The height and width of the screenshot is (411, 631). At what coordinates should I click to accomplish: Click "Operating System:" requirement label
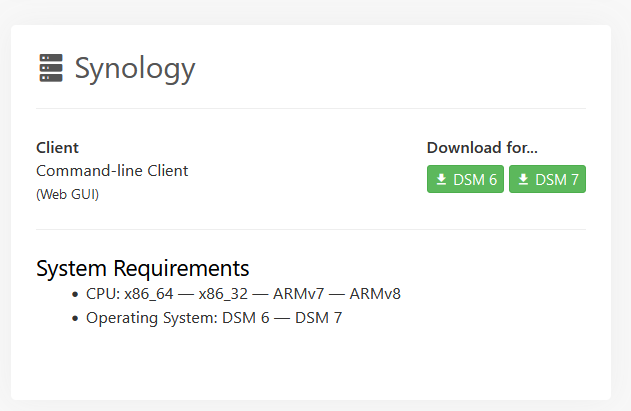(x=150, y=318)
